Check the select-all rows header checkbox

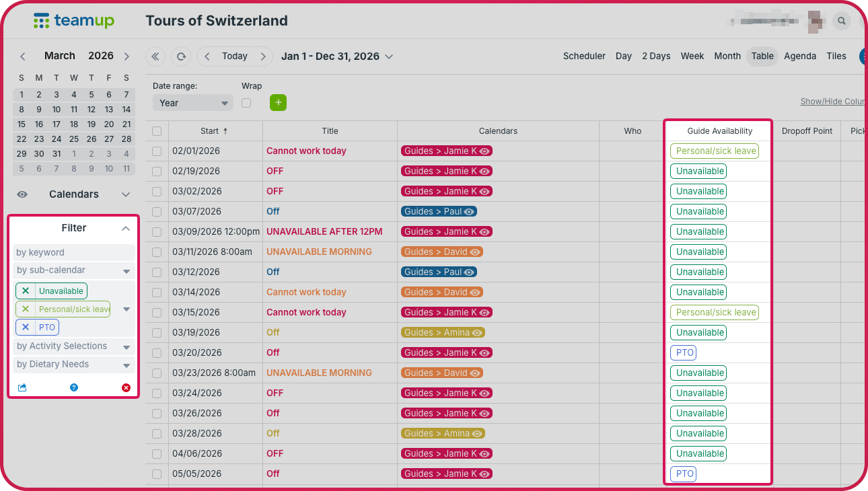[157, 131]
